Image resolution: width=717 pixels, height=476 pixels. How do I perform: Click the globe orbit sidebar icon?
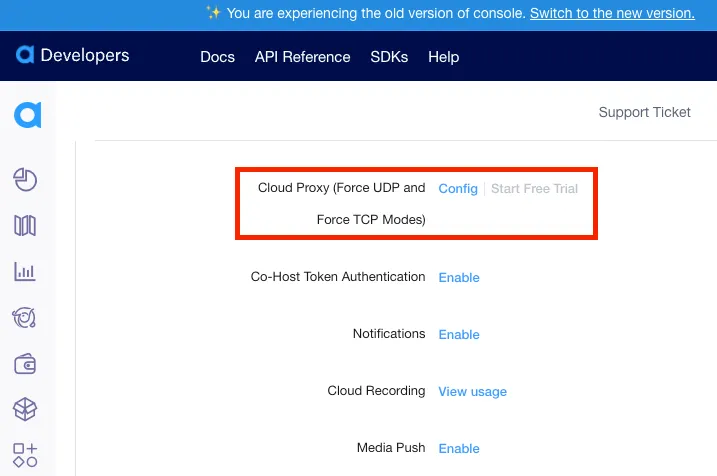[x=25, y=318]
